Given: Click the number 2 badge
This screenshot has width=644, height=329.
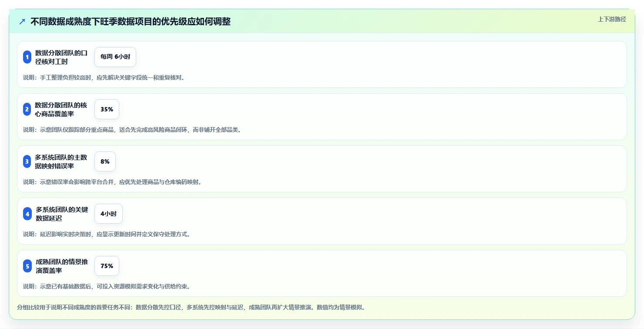Looking at the screenshot, I should 27,109.
